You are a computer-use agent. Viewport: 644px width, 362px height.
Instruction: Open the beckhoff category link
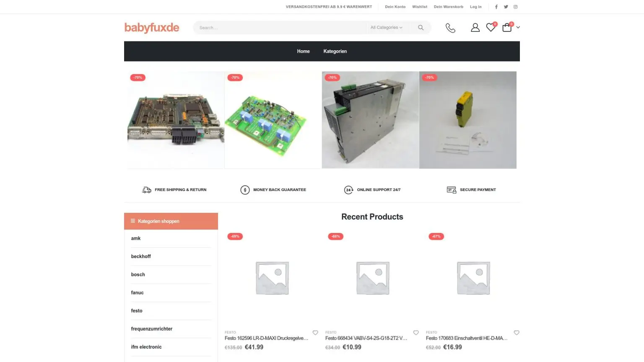pyautogui.click(x=141, y=256)
